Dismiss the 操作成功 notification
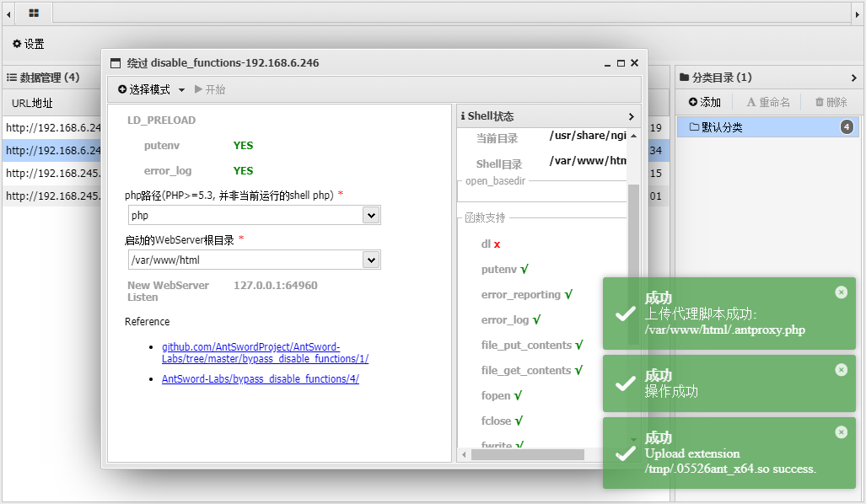 [841, 370]
